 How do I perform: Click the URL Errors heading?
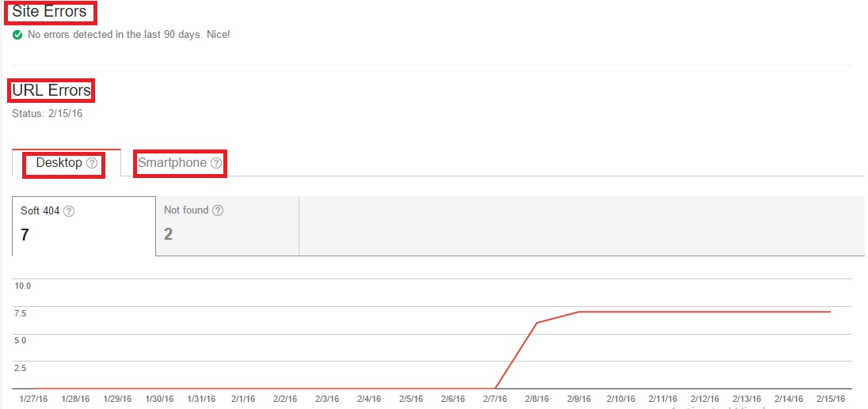click(x=51, y=91)
